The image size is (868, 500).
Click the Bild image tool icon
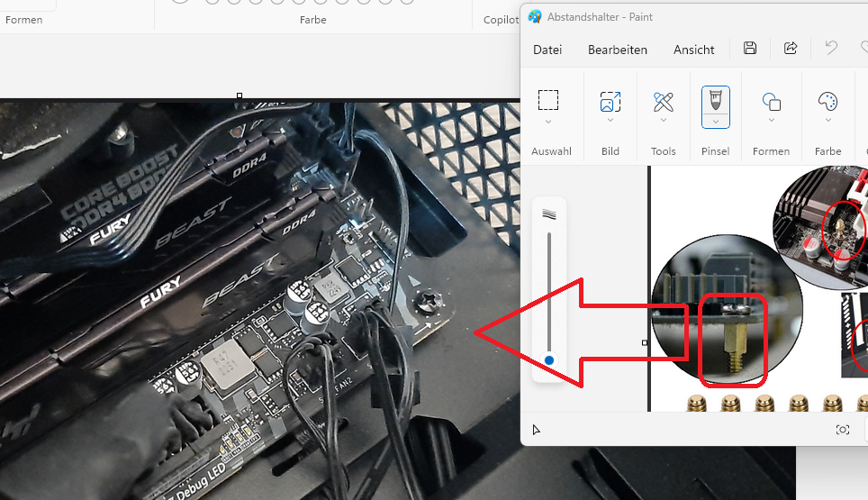click(x=610, y=102)
